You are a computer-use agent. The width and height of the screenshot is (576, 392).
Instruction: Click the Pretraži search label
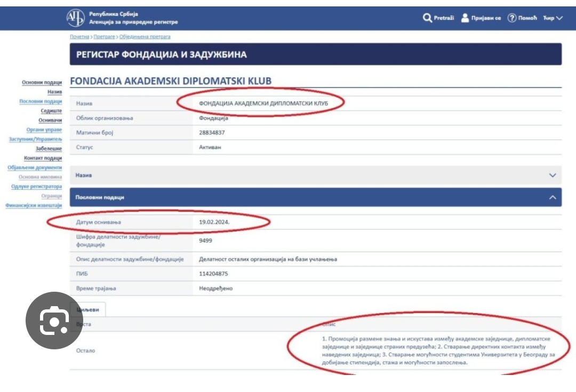(444, 18)
